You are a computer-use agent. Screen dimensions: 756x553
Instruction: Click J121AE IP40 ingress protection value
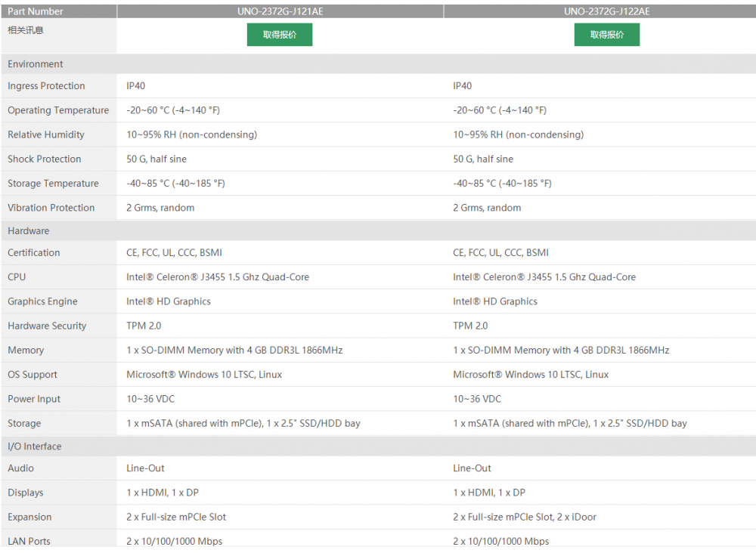click(135, 85)
